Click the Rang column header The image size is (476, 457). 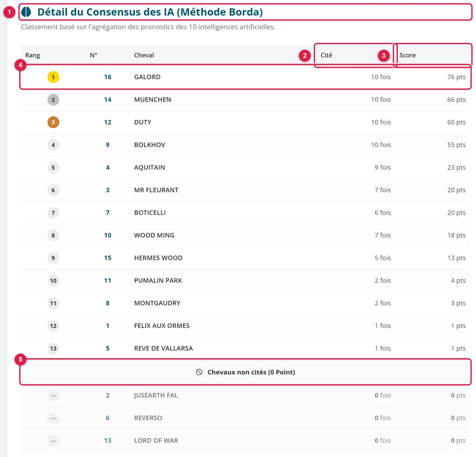click(x=32, y=55)
